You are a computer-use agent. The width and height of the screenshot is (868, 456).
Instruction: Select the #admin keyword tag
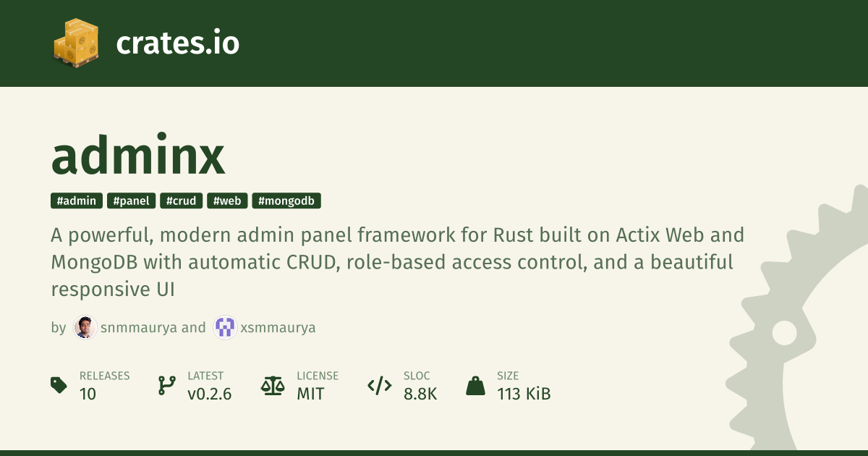[x=77, y=201]
